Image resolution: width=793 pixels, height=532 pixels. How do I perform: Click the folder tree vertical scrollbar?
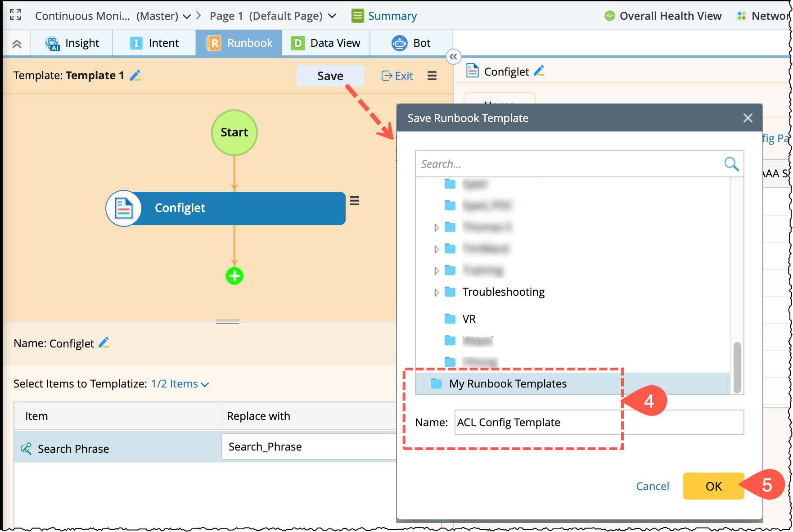pyautogui.click(x=737, y=367)
